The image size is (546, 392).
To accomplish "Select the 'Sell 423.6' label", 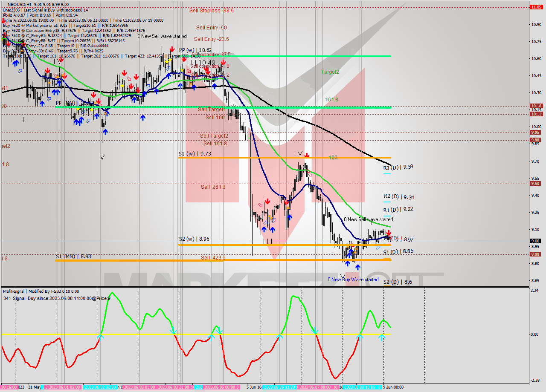I will coord(214,258).
